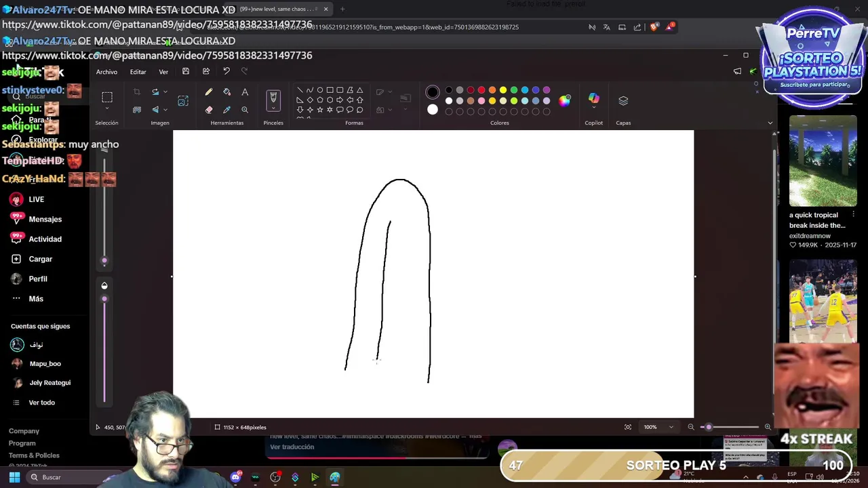This screenshot has height=488, width=868.
Task: Select the Color picker eyedropper tool
Action: 227,110
